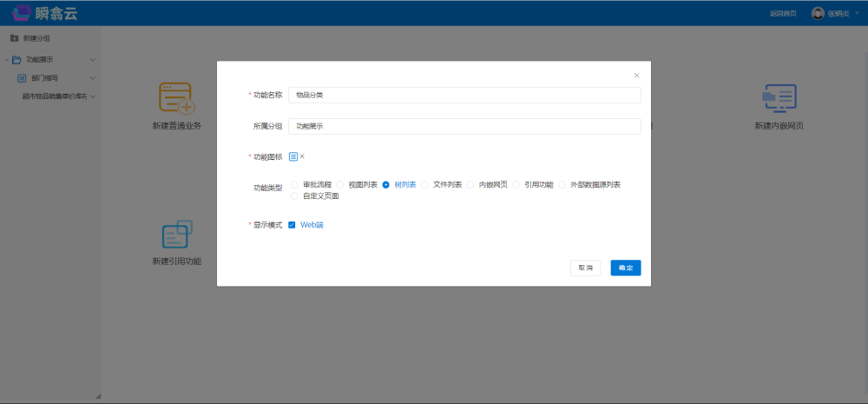Remove the selected function icon with X

302,156
